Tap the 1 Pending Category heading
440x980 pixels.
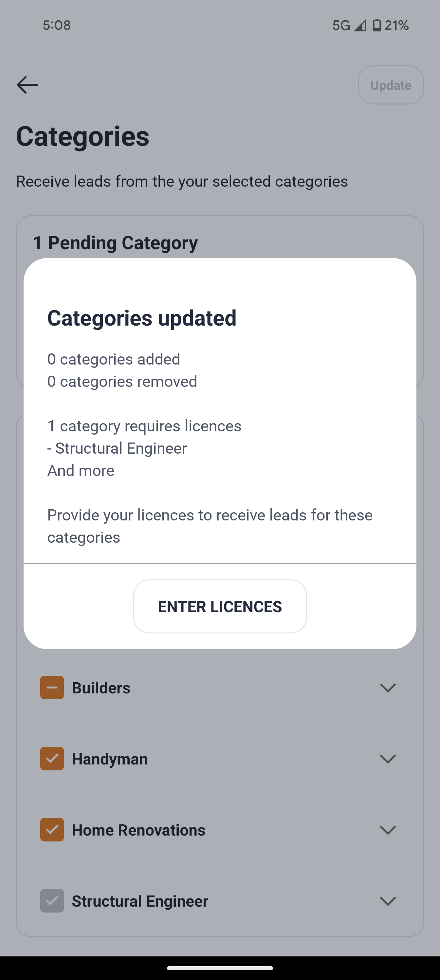point(115,243)
